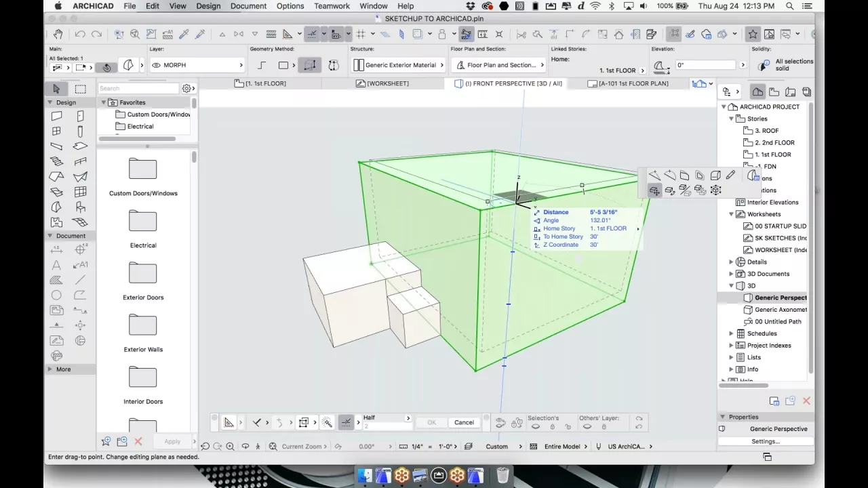Screen dimensions: 868x488
Task: Switch to the 1. 1st FLOOR tab
Action: [260, 83]
